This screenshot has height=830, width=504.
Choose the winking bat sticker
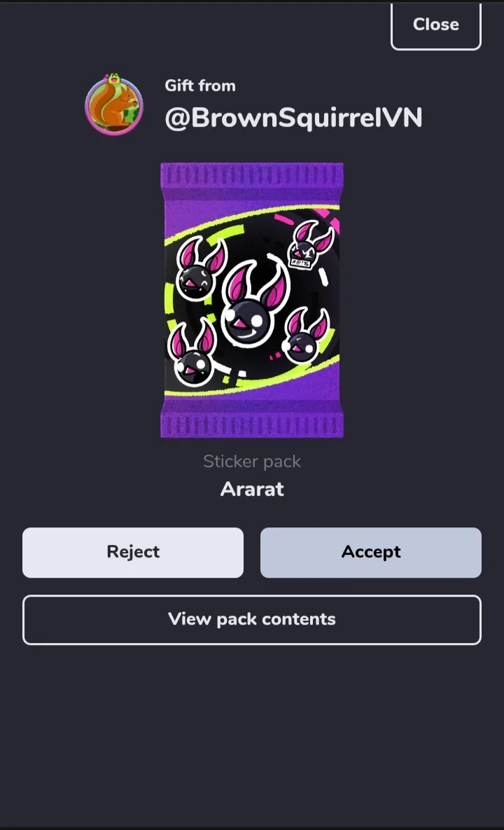[306, 336]
